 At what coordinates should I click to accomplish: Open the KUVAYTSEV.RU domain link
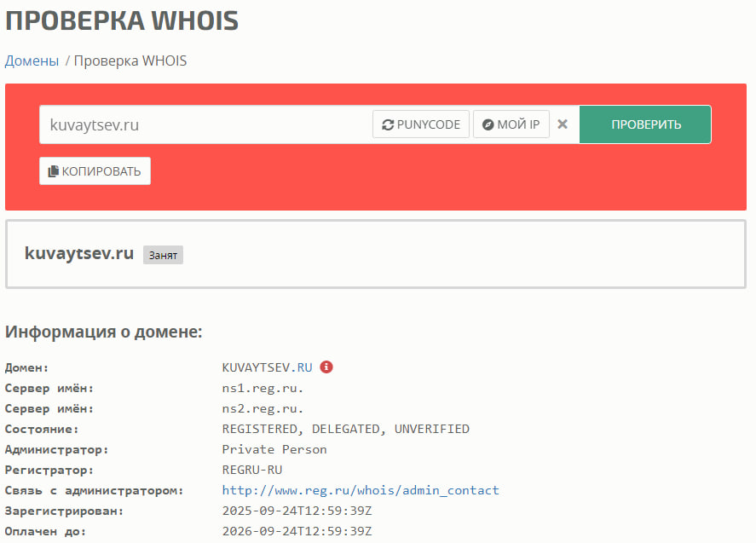tap(267, 367)
